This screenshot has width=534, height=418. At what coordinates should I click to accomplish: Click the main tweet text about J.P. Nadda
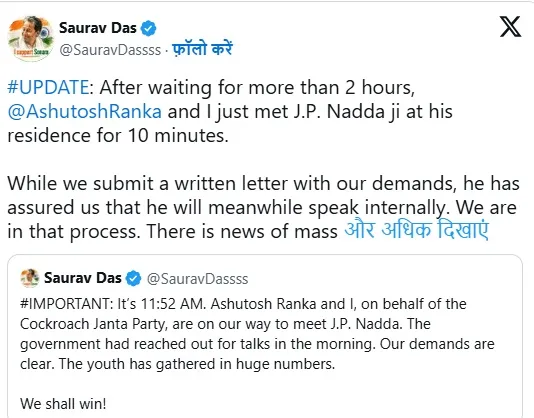click(230, 111)
